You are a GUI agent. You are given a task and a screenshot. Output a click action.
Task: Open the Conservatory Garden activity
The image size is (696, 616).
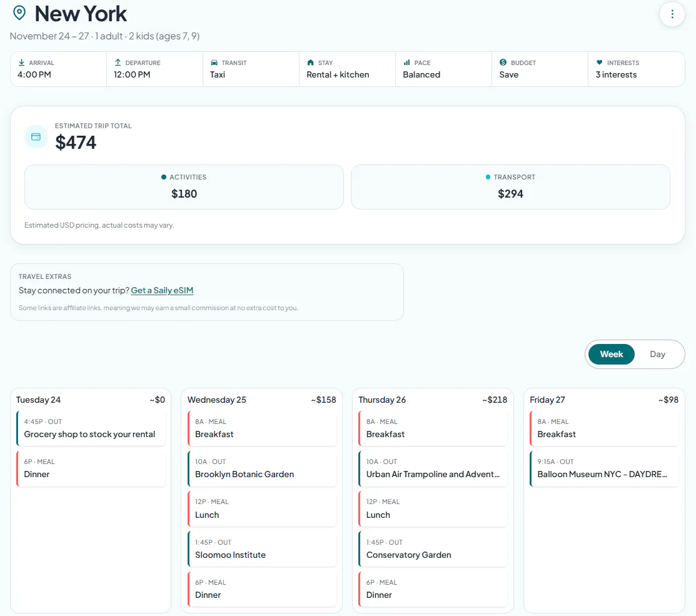pyautogui.click(x=433, y=549)
